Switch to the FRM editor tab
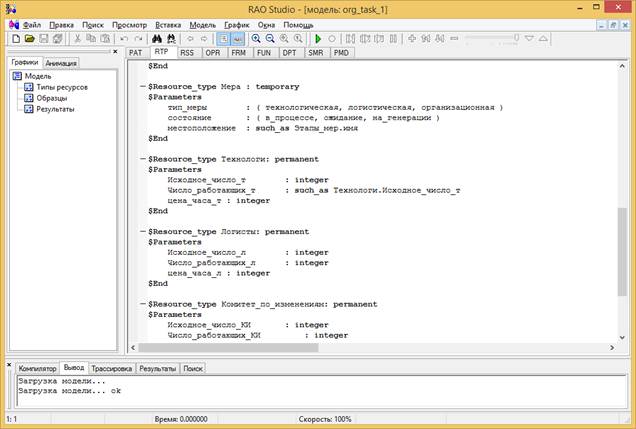 pyautogui.click(x=238, y=53)
